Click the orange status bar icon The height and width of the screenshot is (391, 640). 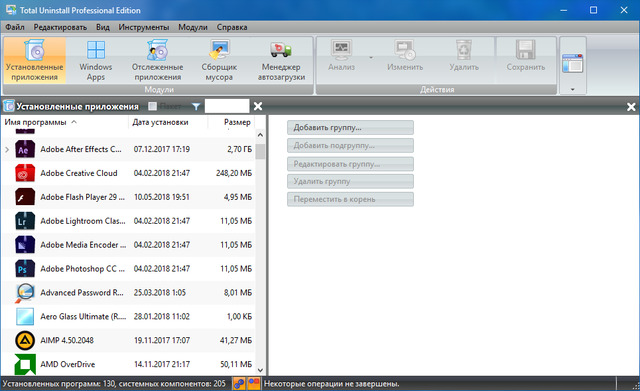pos(254,383)
